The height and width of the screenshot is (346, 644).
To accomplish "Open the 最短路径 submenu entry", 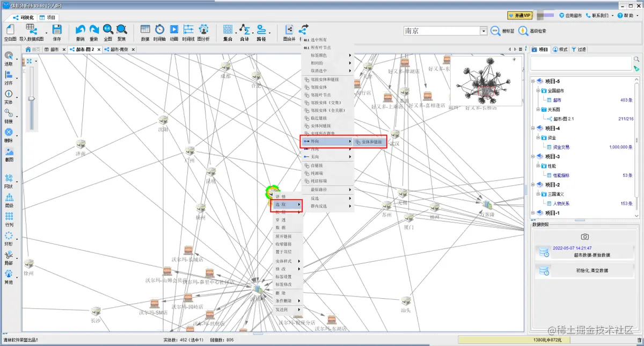I will (x=327, y=190).
